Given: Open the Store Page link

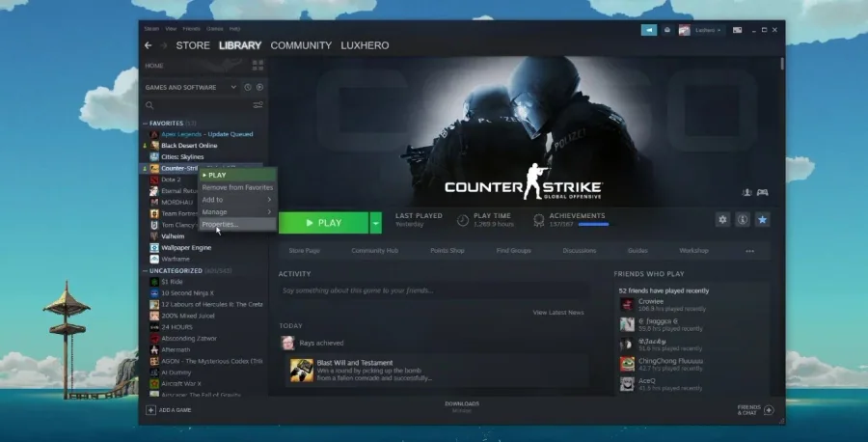Looking at the screenshot, I should coord(304,251).
